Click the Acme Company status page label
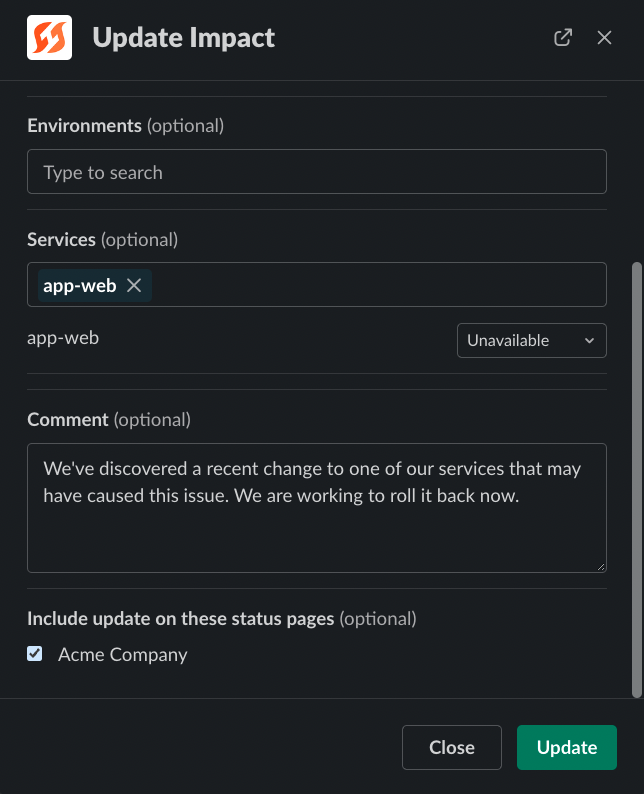 122,655
